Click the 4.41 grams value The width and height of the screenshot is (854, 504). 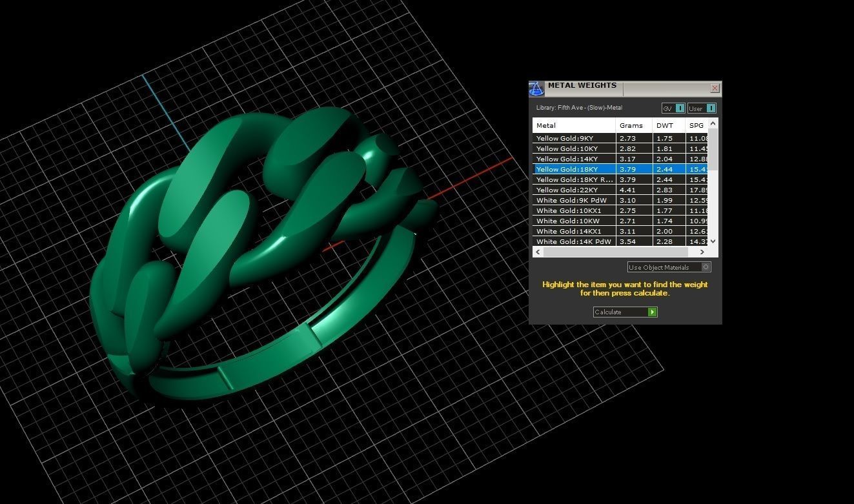pos(627,190)
